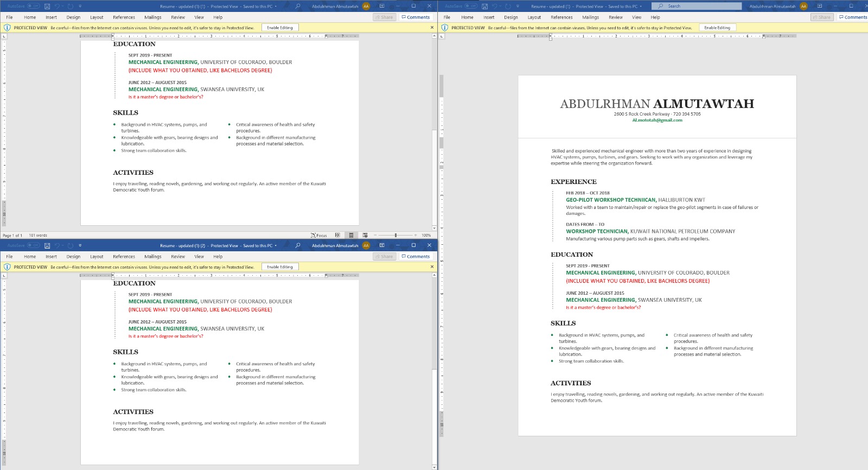Click the search magnifier in the top-left window
The height and width of the screenshot is (470, 868).
point(297,6)
